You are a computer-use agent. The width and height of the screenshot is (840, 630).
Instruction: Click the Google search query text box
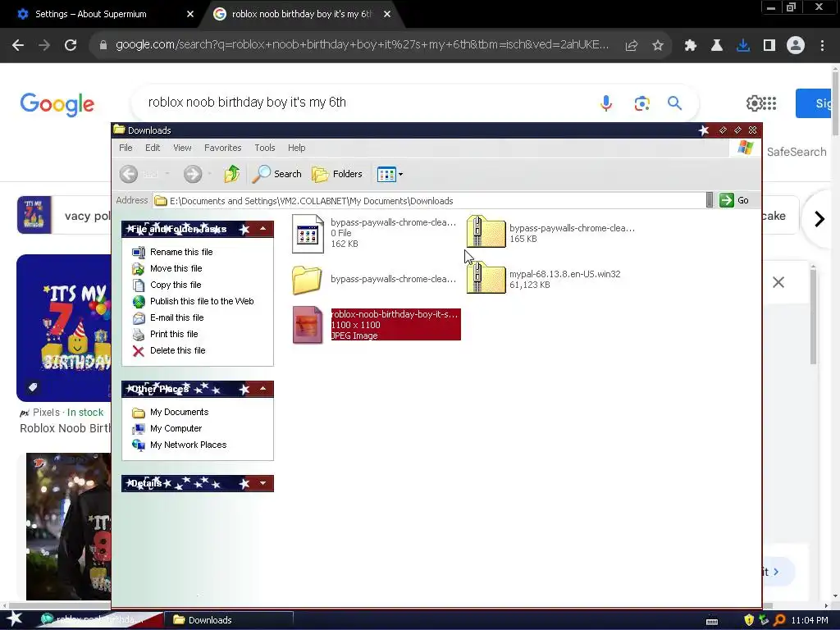[364, 103]
